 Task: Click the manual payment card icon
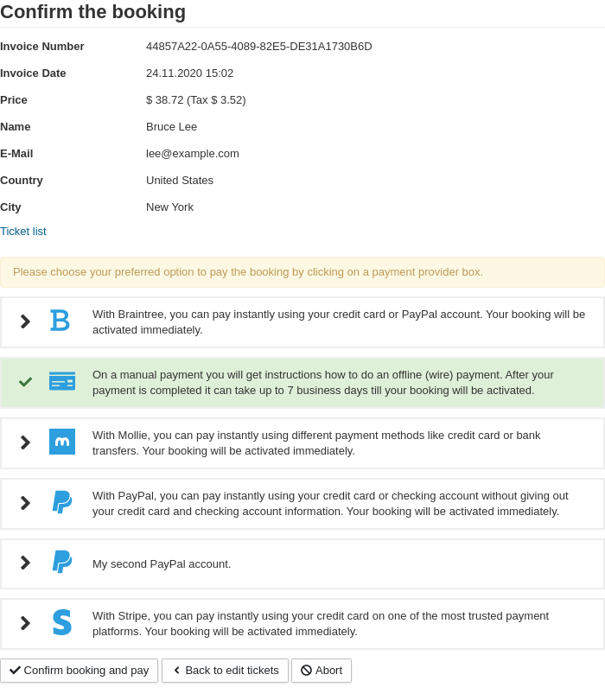(62, 381)
